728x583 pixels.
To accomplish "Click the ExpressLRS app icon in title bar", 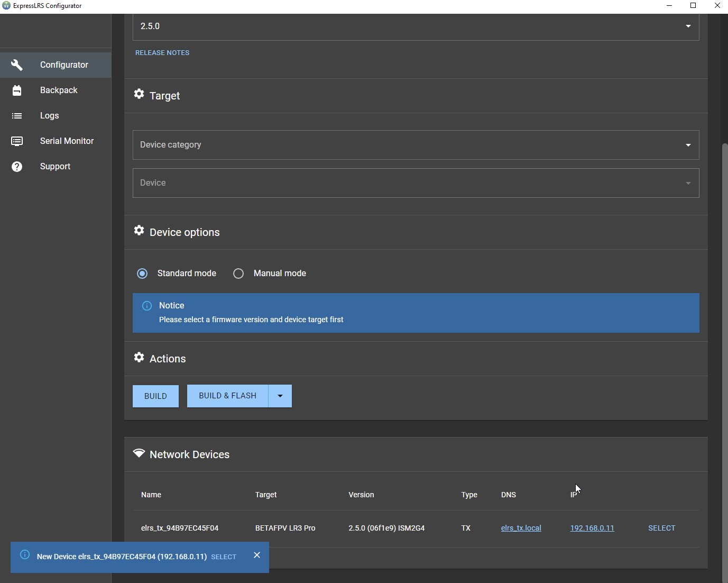I will pyautogui.click(x=6, y=6).
